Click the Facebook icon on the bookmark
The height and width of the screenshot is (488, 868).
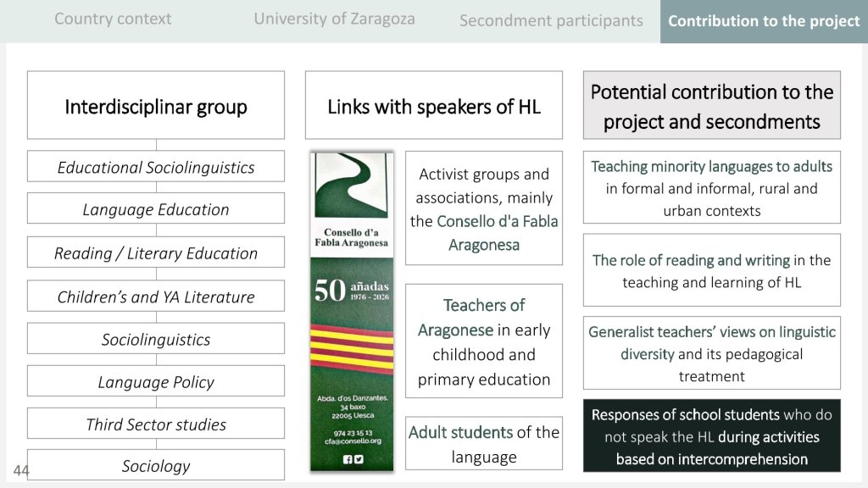click(x=346, y=459)
